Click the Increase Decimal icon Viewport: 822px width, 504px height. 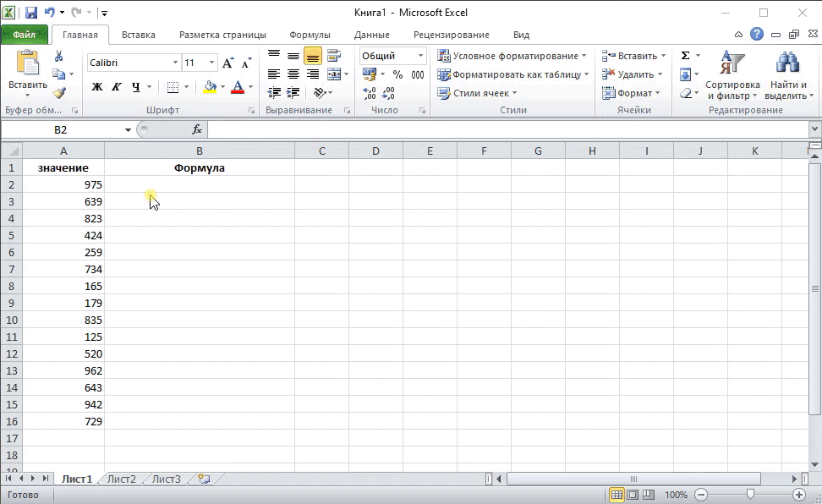[369, 93]
